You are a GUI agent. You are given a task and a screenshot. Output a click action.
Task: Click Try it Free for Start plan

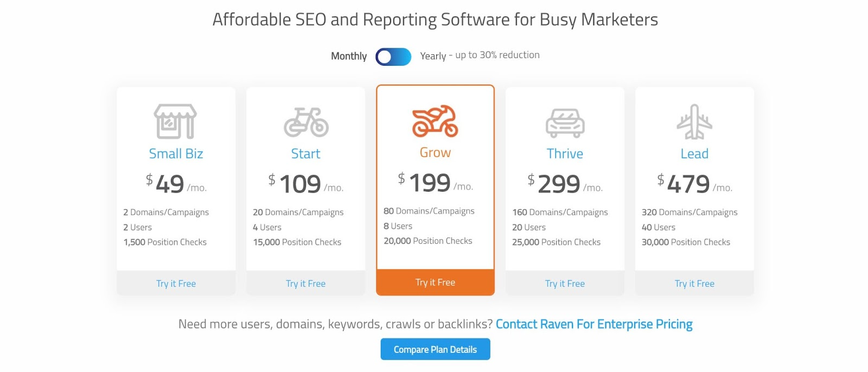[305, 283]
